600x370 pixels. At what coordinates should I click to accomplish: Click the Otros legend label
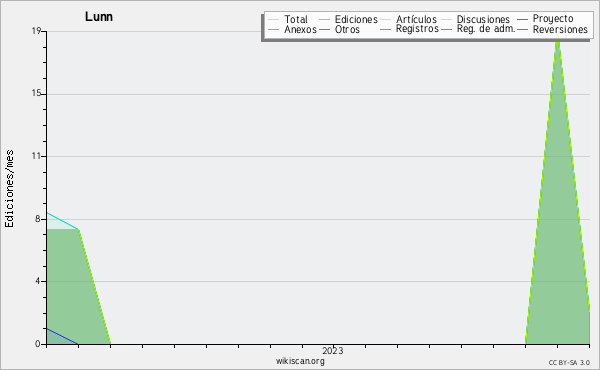tap(347, 29)
